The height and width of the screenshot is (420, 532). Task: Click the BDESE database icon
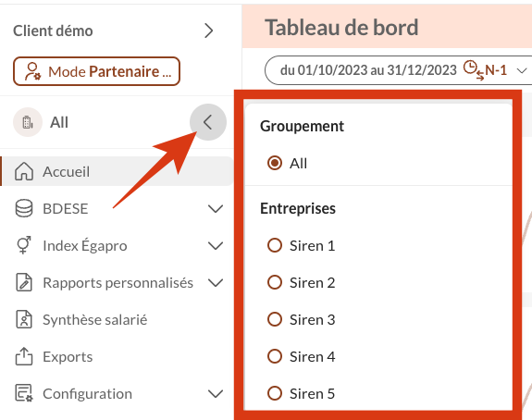point(24,208)
